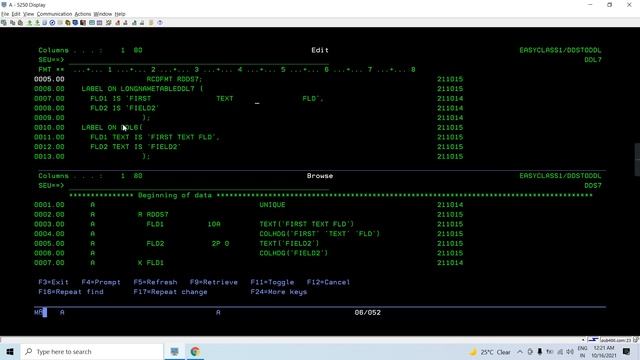Click F17=Repeat change
This screenshot has height=360, width=640.
[x=171, y=292]
